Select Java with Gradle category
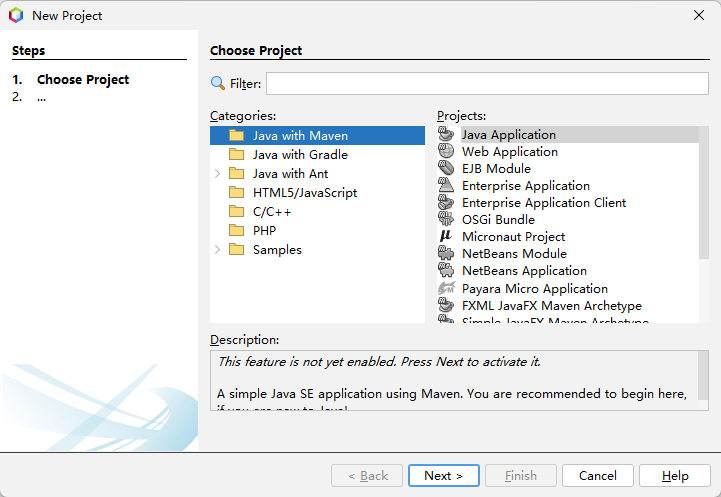 coord(300,154)
